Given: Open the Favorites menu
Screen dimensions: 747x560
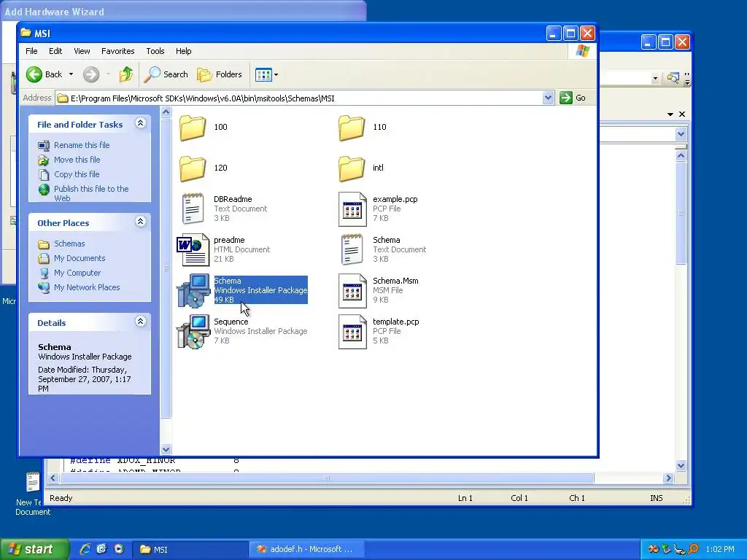Looking at the screenshot, I should (117, 51).
